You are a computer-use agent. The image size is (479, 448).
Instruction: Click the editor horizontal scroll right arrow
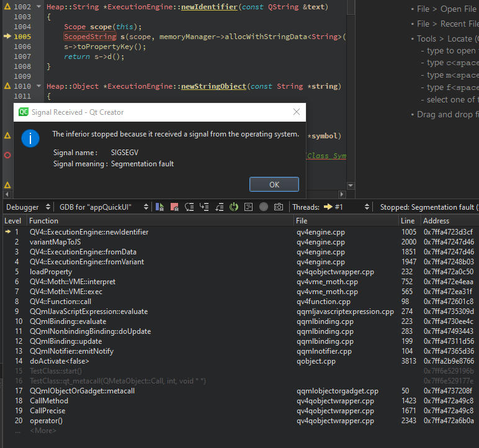[x=342, y=194]
